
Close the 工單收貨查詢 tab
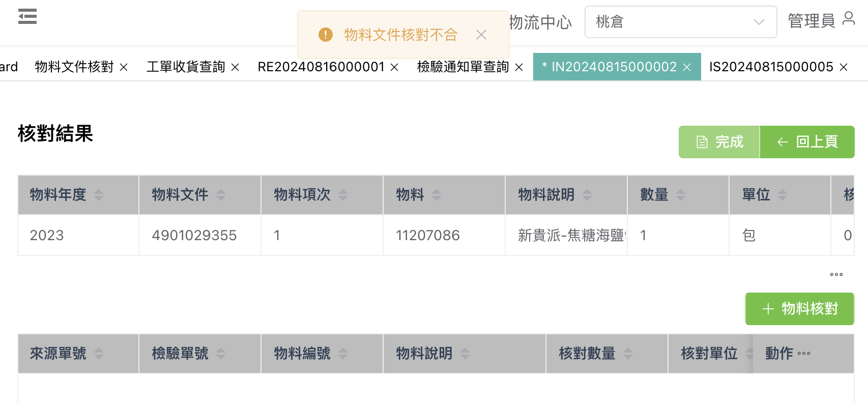click(235, 67)
